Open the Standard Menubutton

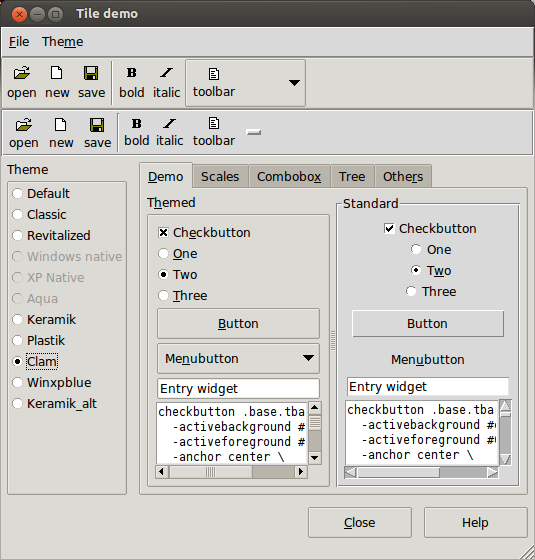(x=428, y=360)
